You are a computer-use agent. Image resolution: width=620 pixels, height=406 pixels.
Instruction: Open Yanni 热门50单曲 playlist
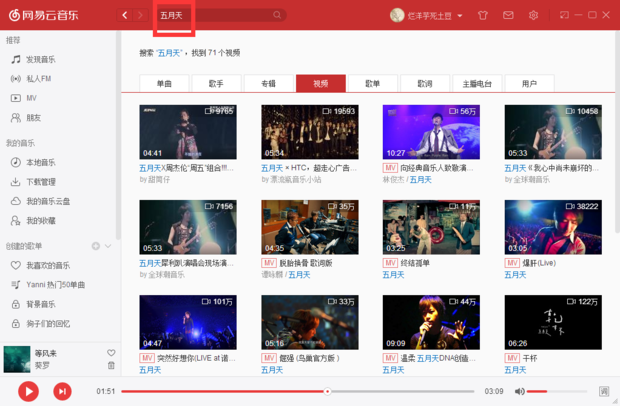coord(48,285)
